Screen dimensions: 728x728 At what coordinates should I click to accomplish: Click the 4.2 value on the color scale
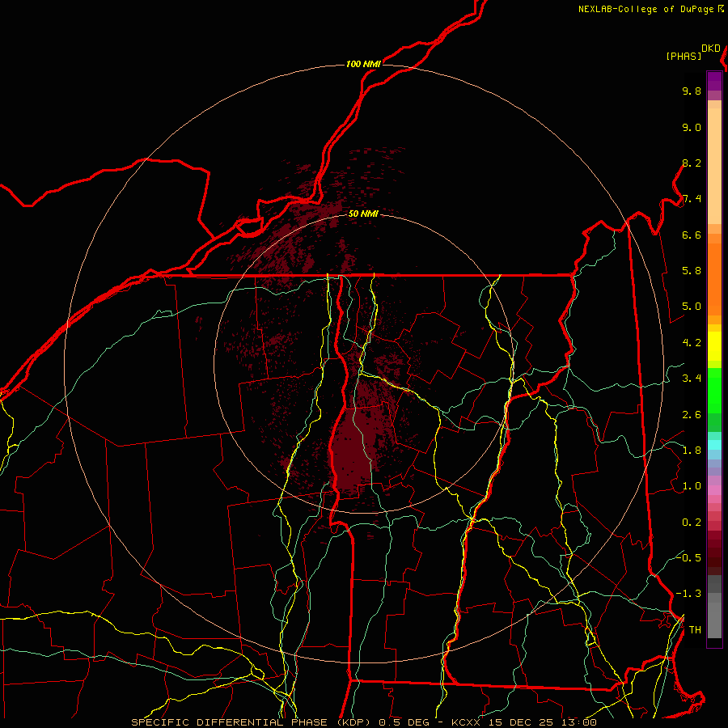[692, 343]
